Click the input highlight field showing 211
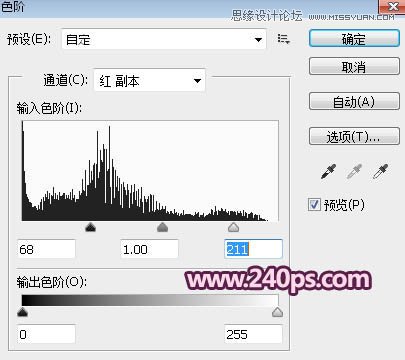The width and height of the screenshot is (405, 360). (253, 249)
